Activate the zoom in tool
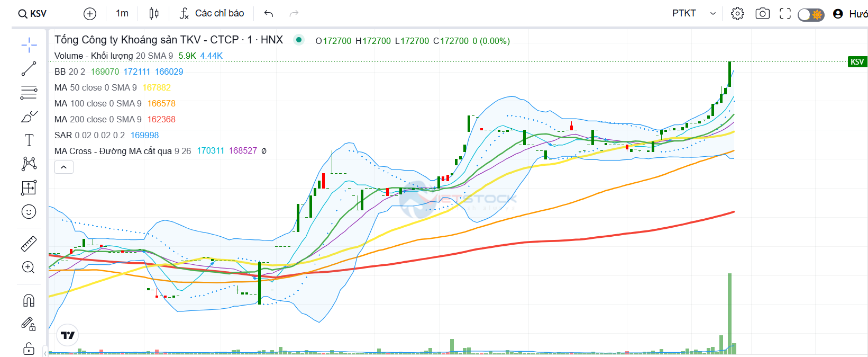 pos(29,267)
